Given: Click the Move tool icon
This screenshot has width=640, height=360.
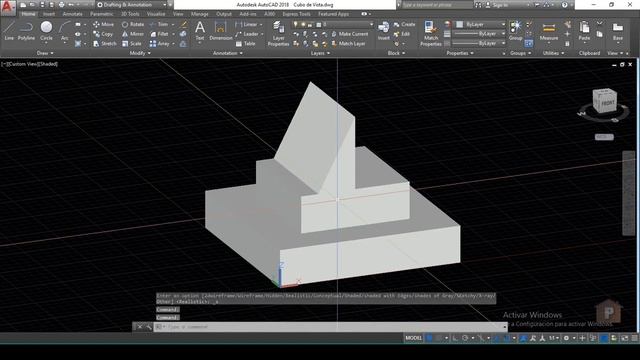Looking at the screenshot, I should click(x=96, y=24).
